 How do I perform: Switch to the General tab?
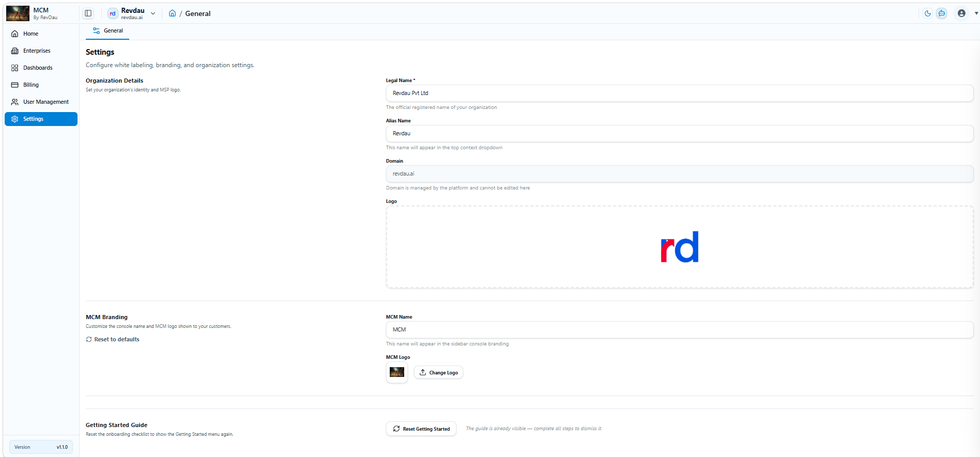pyautogui.click(x=108, y=31)
